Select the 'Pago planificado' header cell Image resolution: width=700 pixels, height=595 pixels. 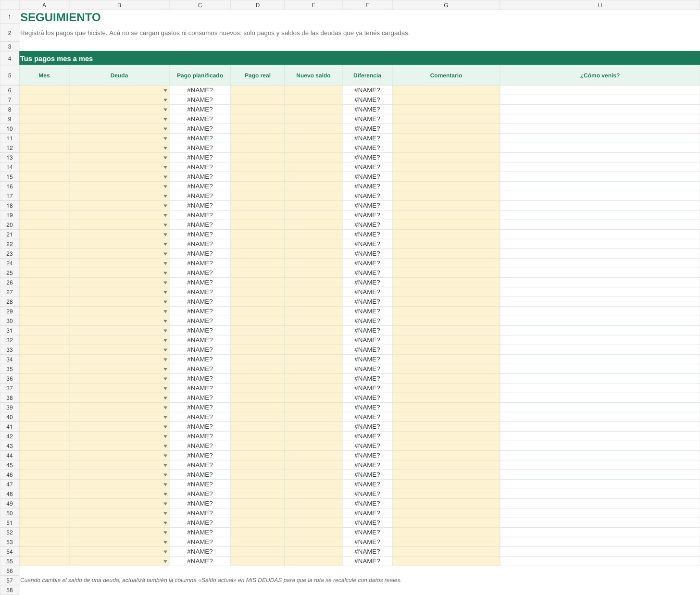[x=200, y=75]
